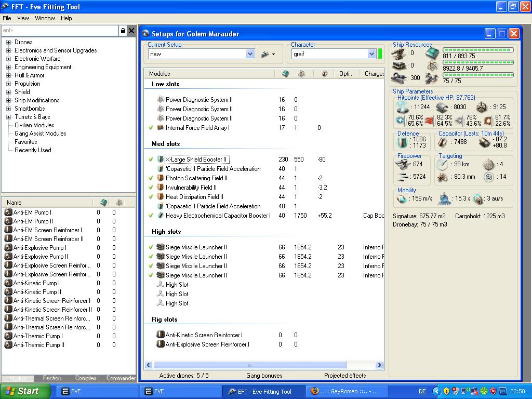Click the CPU usage bar for 811 / 893.75

click(478, 50)
